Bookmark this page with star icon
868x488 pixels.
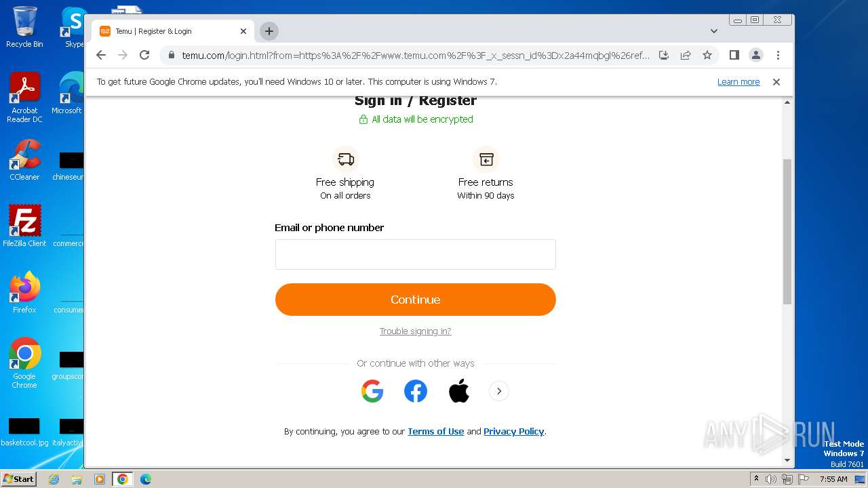click(707, 56)
